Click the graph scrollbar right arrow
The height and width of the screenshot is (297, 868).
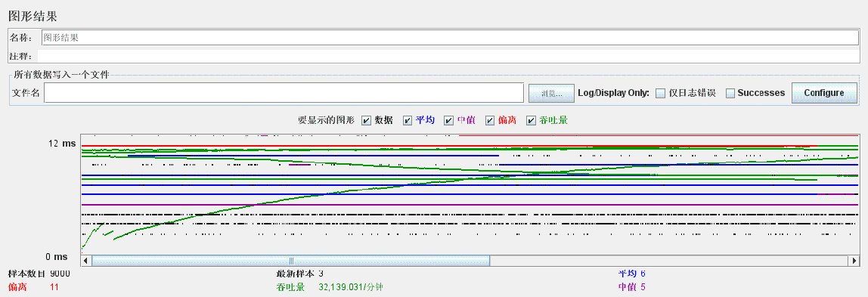[x=854, y=261]
